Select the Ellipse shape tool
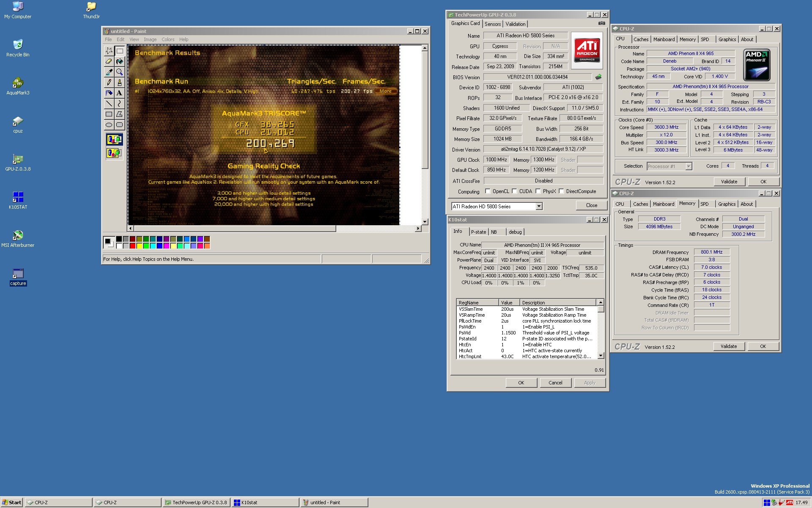 [109, 125]
